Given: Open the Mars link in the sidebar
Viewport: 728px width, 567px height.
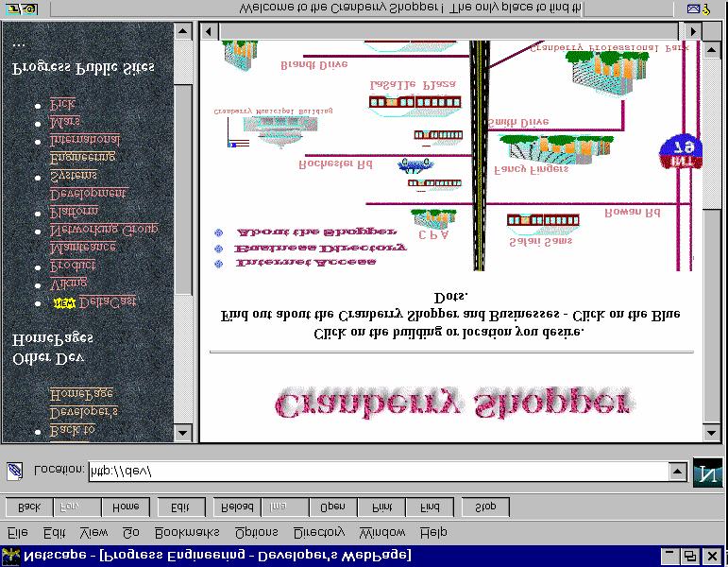Looking at the screenshot, I should 65,122.
